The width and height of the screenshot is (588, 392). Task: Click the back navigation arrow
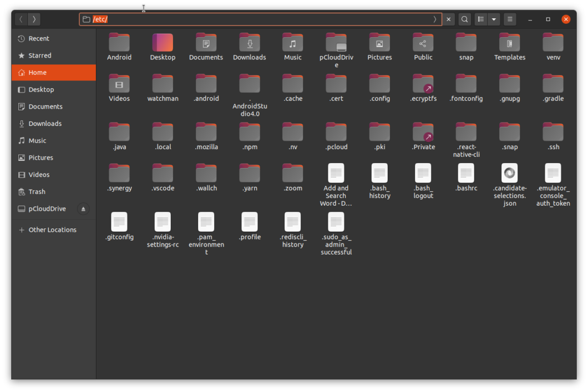click(x=20, y=19)
